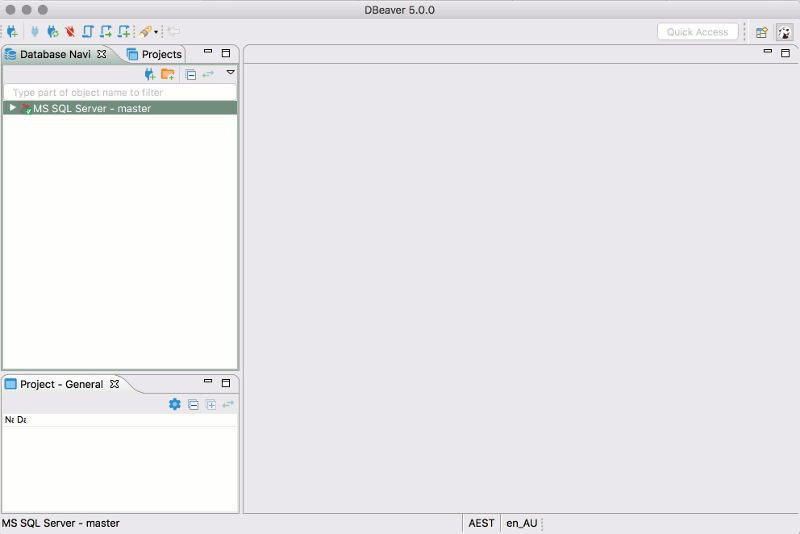Open SQL Editor from the main toolbar
This screenshot has width=800, height=534.
(x=88, y=32)
